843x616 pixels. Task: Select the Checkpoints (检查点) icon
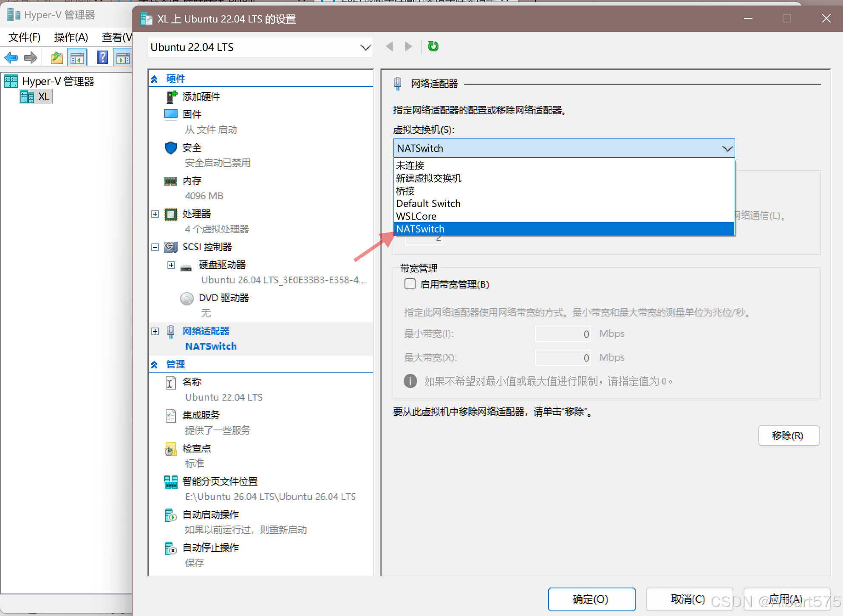pyautogui.click(x=170, y=449)
